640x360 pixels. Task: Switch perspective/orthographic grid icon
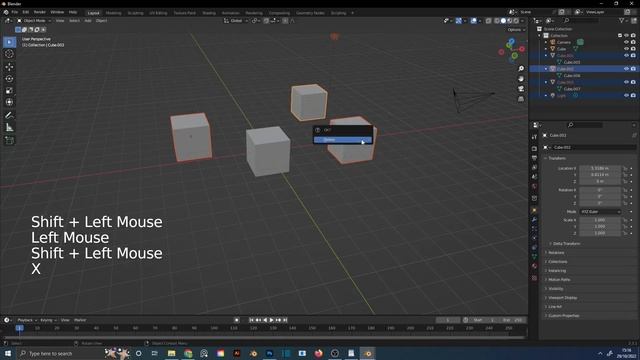coord(521,99)
